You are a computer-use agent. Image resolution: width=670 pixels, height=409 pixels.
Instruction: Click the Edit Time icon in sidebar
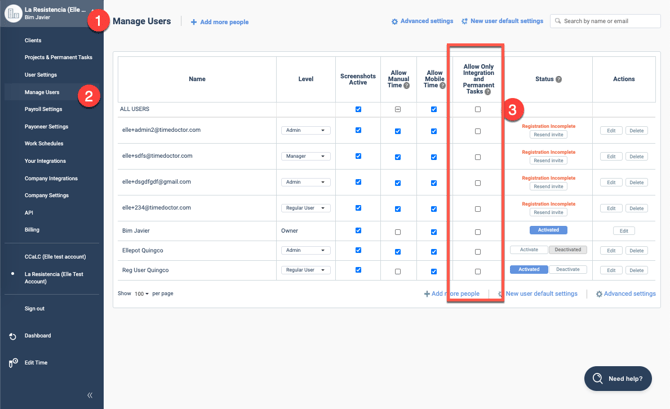click(x=13, y=363)
